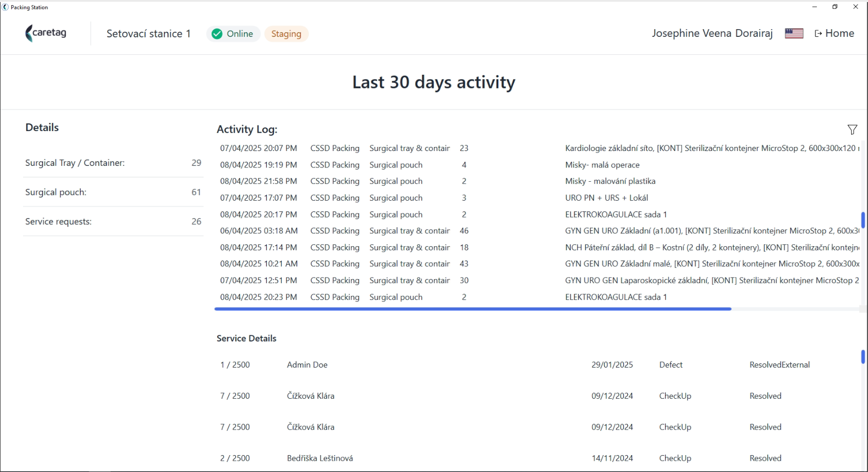Go to Home
868x472 pixels.
tap(834, 33)
